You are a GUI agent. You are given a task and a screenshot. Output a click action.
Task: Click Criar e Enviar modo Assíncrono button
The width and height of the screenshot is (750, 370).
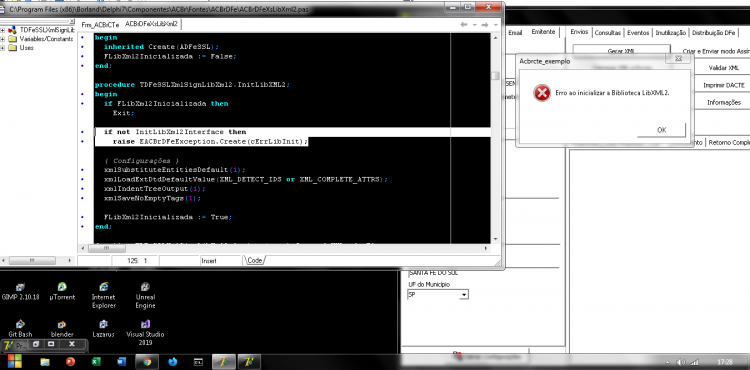click(x=716, y=51)
